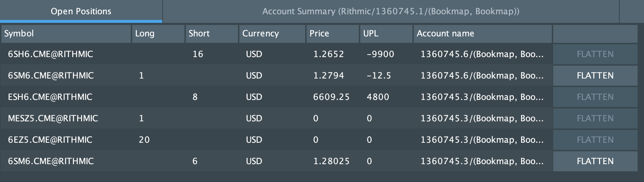
Task: Click the greyed Flatten button for 6SH6
Action: (x=595, y=54)
